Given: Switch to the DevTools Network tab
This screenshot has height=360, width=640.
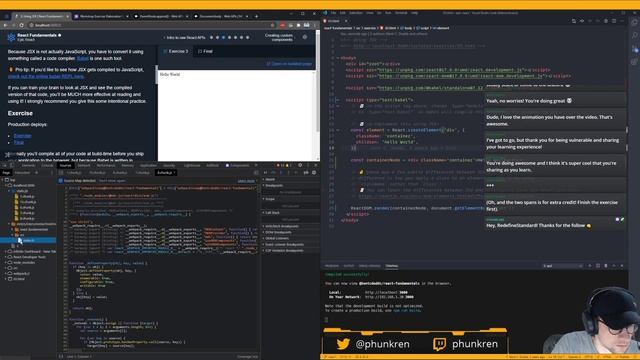Looking at the screenshot, I should tap(84, 165).
